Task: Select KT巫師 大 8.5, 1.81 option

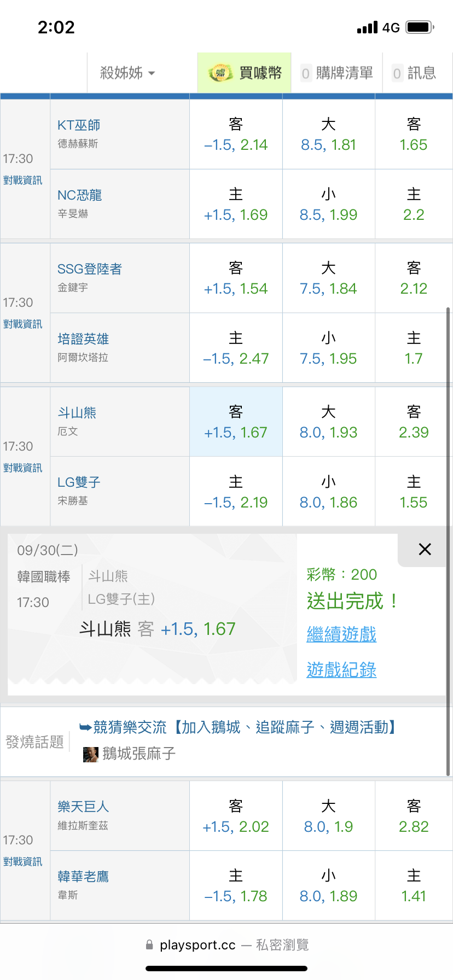Action: (328, 135)
